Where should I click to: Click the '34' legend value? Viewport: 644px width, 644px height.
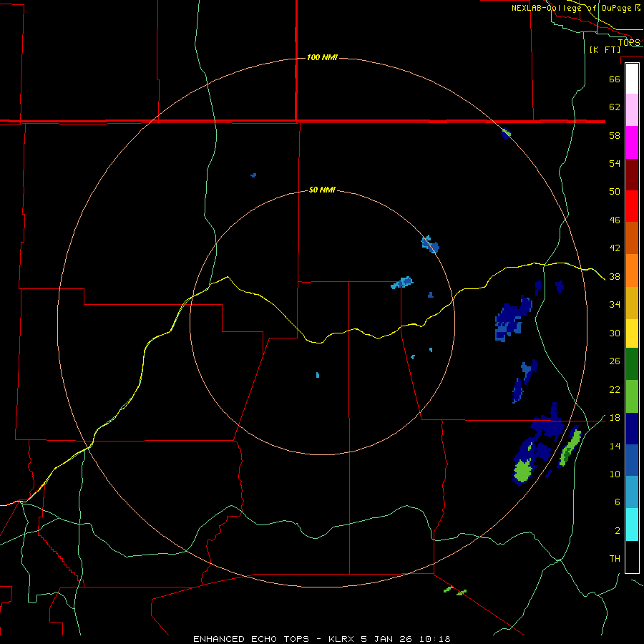point(615,304)
